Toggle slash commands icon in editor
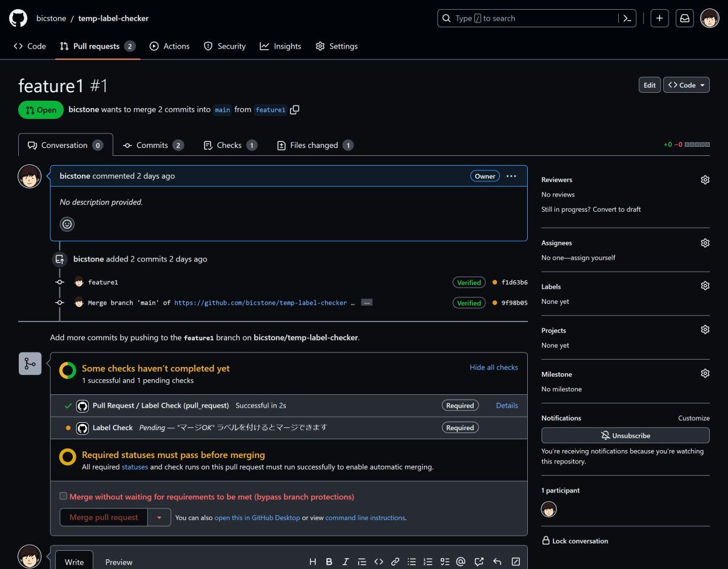The image size is (728, 569). coord(516,562)
